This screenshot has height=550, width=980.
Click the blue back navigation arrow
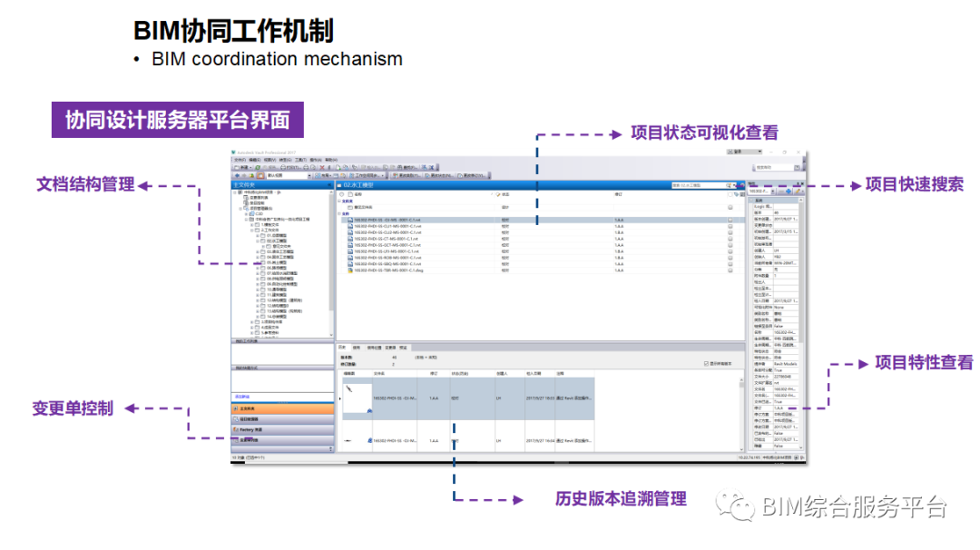238,176
